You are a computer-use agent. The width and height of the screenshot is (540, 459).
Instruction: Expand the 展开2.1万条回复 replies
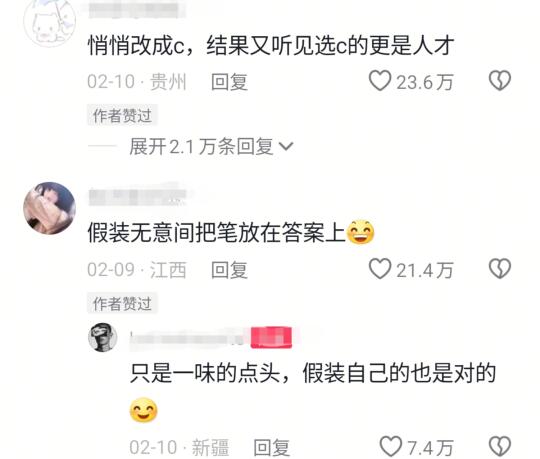[x=211, y=147]
